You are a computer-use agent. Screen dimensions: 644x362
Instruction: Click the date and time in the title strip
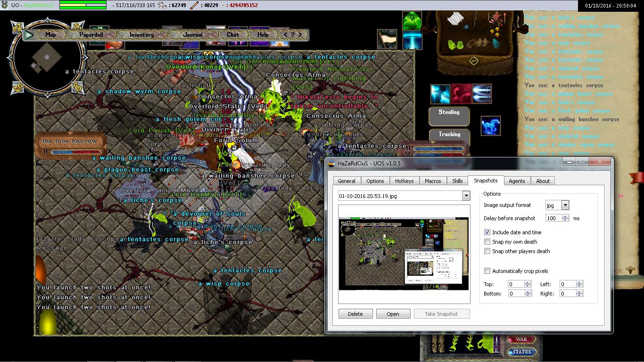coord(611,6)
